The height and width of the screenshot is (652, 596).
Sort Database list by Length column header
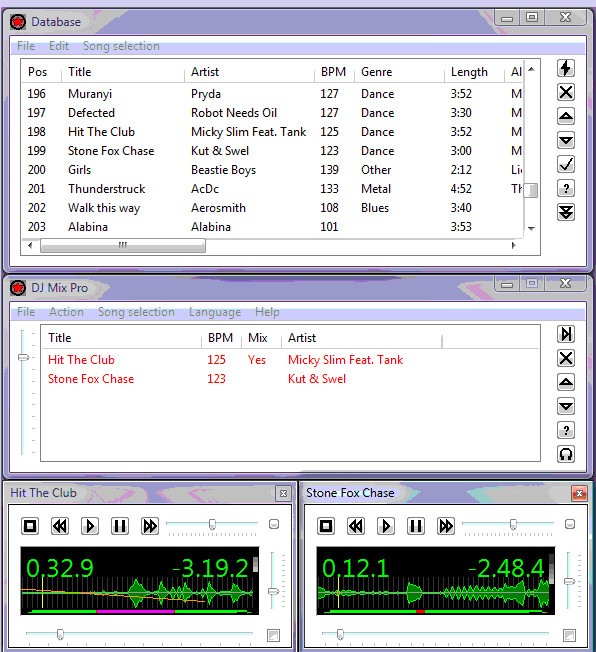click(474, 72)
